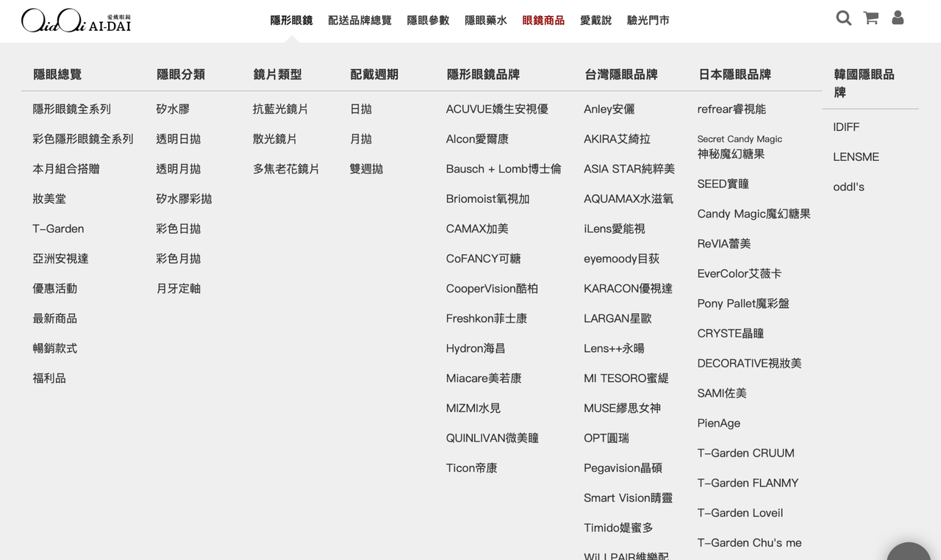This screenshot has width=941, height=560.
Task: Select 抗藍光鏡片 lens type
Action: (281, 109)
